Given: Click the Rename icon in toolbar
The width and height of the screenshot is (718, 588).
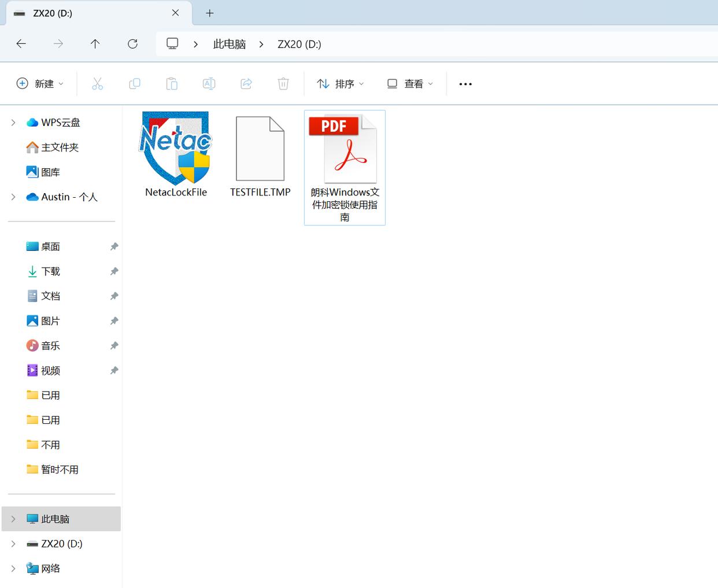Looking at the screenshot, I should point(209,84).
